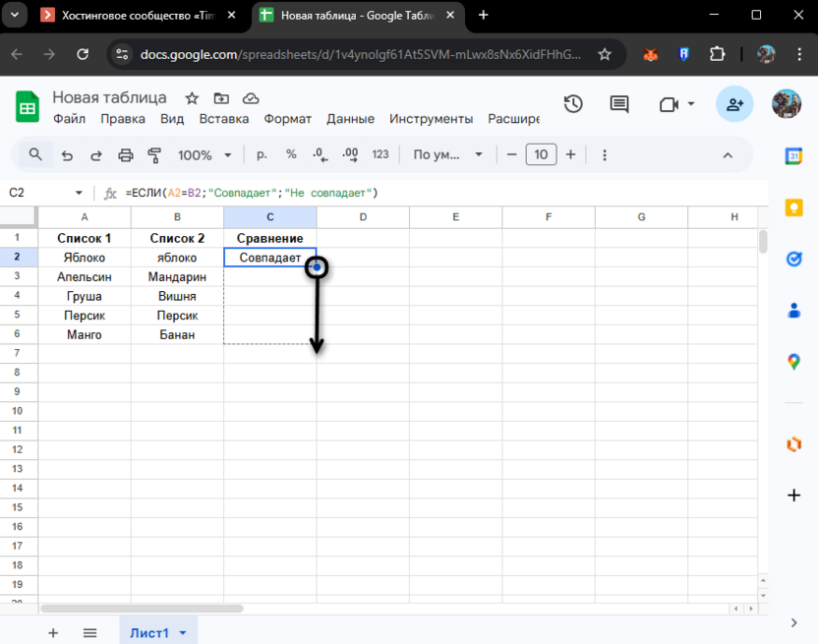Image resolution: width=818 pixels, height=644 pixels.
Task: Click the font size field showing 10
Action: (542, 154)
